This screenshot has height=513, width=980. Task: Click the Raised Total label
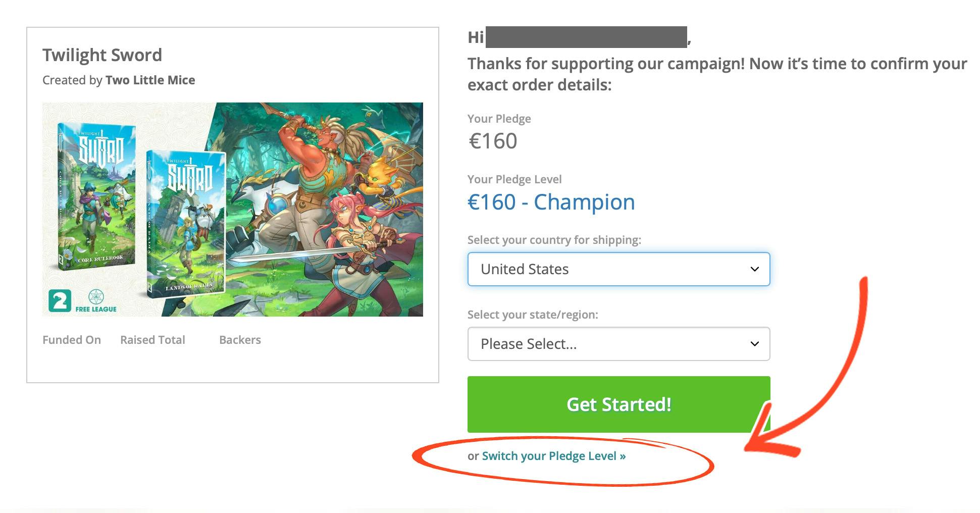click(x=152, y=340)
